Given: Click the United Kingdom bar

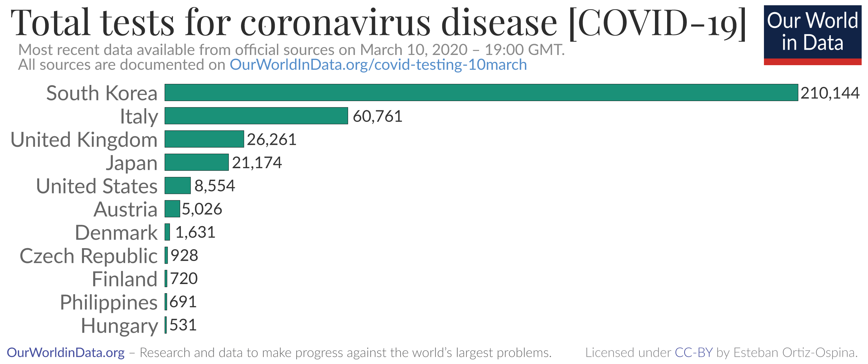Looking at the screenshot, I should [204, 139].
